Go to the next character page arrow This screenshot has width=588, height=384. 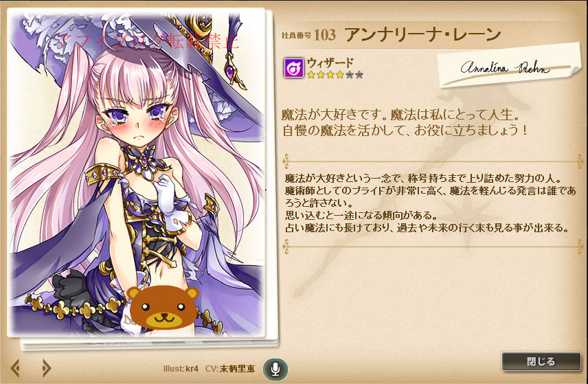click(x=46, y=368)
